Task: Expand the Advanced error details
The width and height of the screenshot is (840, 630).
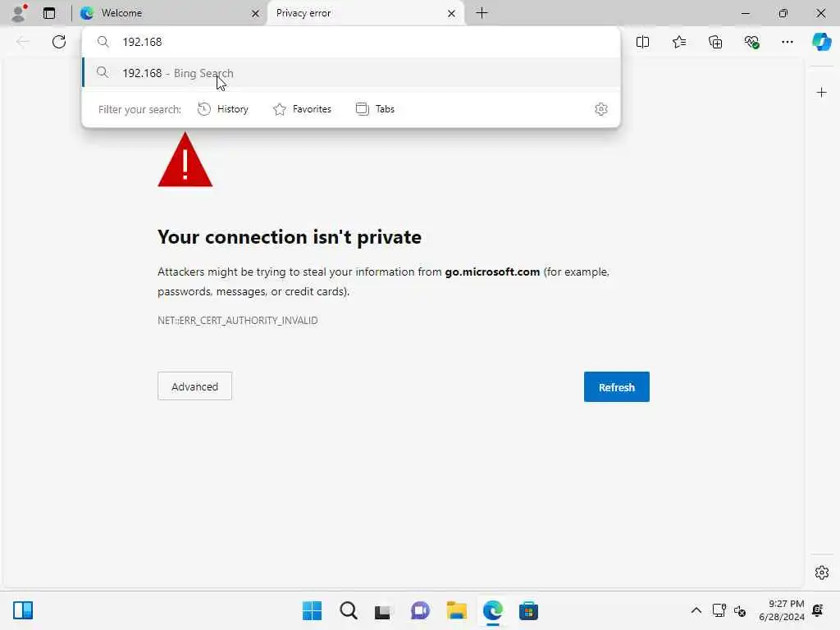Action: click(194, 386)
